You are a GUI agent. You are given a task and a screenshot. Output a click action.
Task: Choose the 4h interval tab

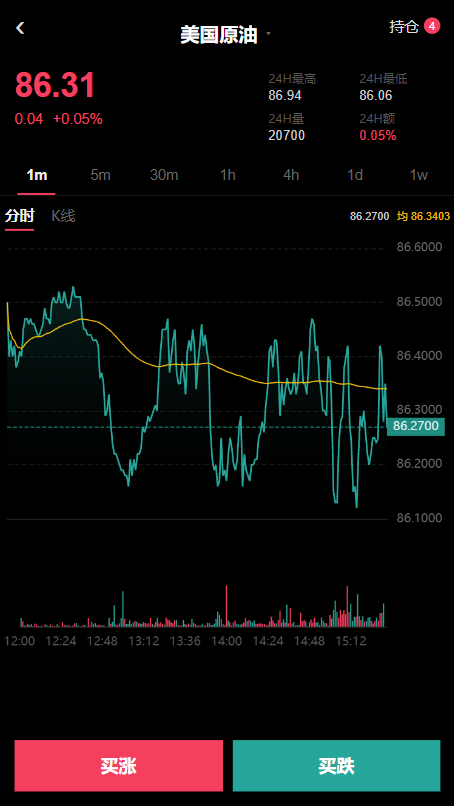pyautogui.click(x=291, y=175)
